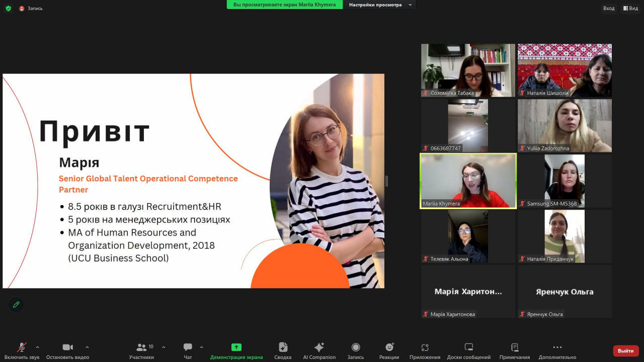Toggle the Запись recording button
644x362 pixels.
(355, 350)
